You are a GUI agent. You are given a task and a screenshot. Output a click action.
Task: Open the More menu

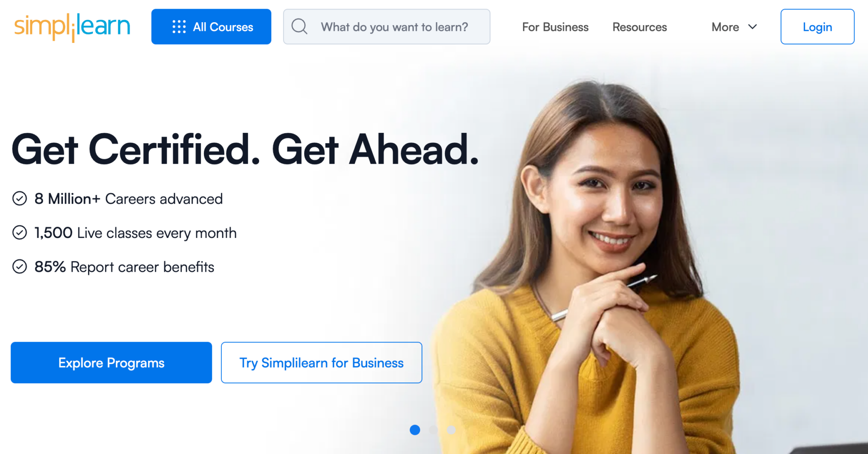pyautogui.click(x=734, y=27)
